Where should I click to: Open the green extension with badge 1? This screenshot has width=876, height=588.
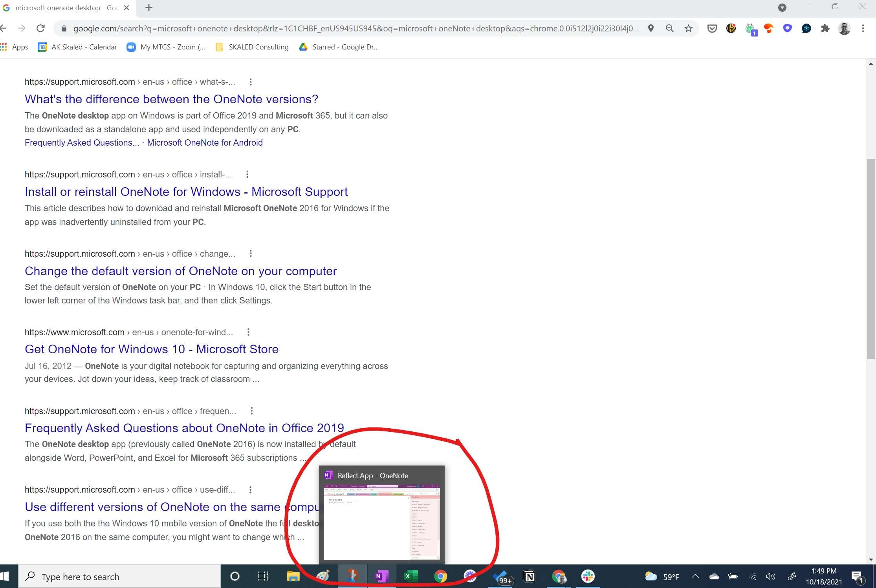751,29
